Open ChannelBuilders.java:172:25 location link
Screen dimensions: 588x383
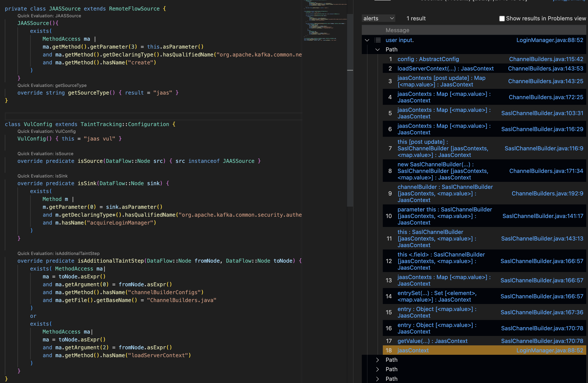tap(546, 97)
